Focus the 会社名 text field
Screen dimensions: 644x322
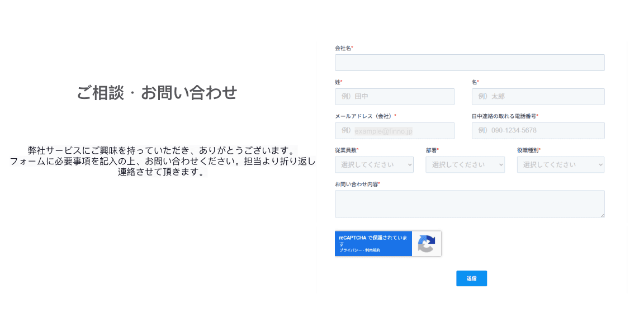470,63
